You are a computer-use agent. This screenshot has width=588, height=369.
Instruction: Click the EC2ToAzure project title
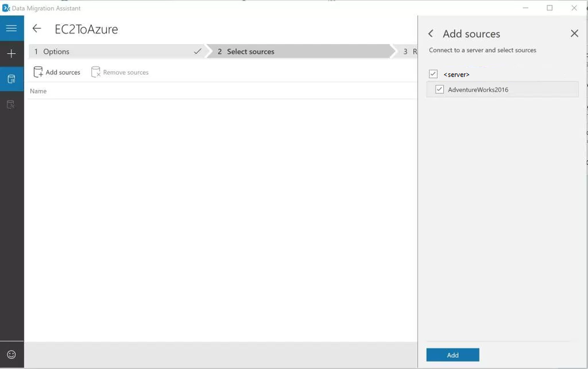pos(87,29)
